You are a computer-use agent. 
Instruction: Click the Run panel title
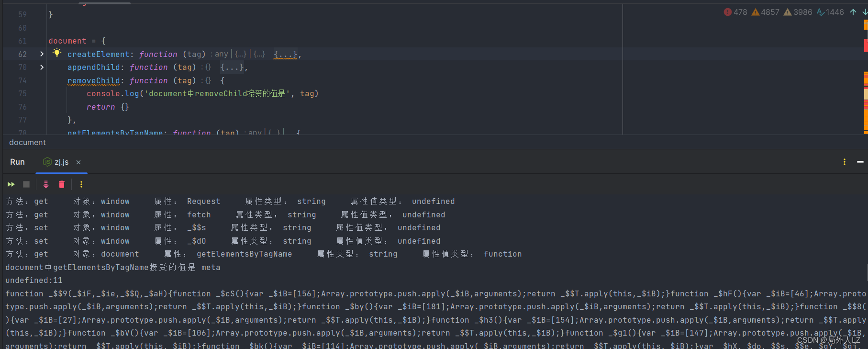(x=17, y=162)
